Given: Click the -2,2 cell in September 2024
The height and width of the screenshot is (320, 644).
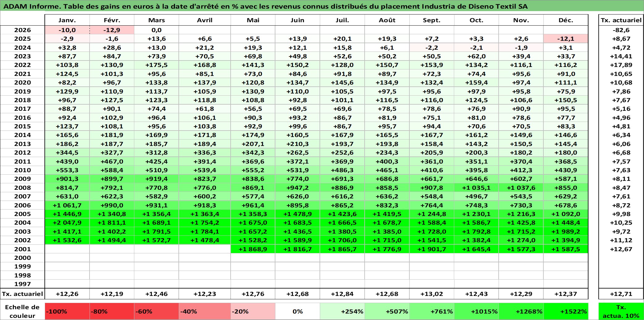Looking at the screenshot, I should [x=432, y=48].
